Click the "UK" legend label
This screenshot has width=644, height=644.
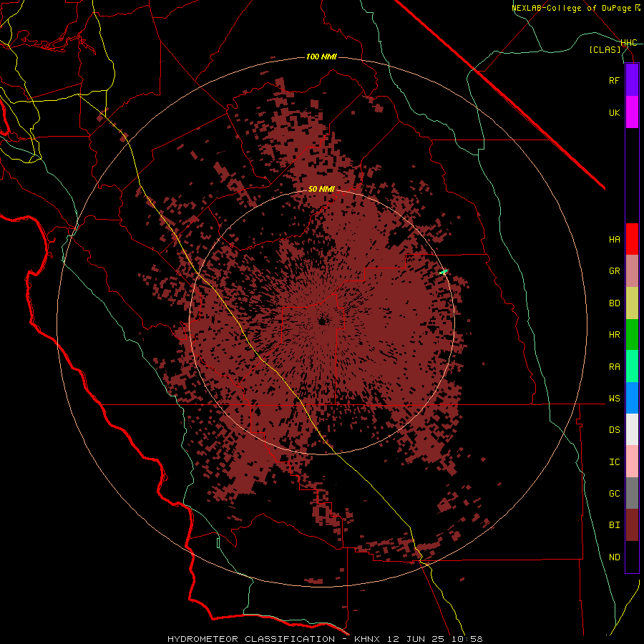[x=614, y=112]
